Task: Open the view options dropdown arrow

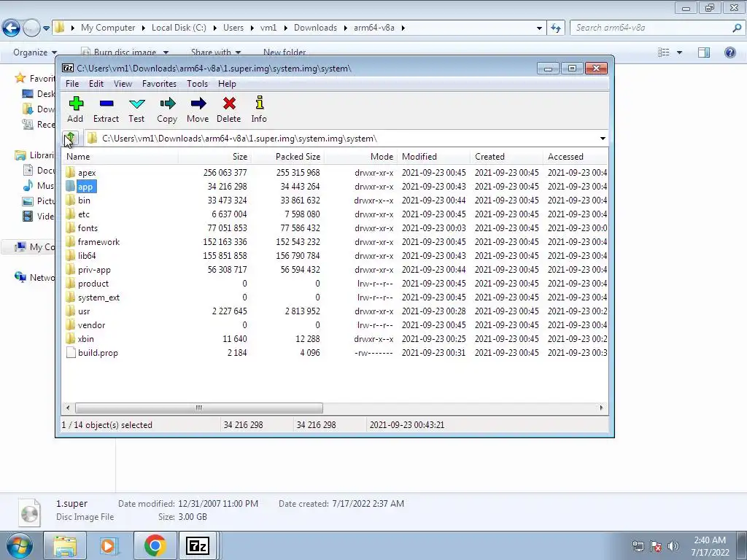Action: click(679, 52)
